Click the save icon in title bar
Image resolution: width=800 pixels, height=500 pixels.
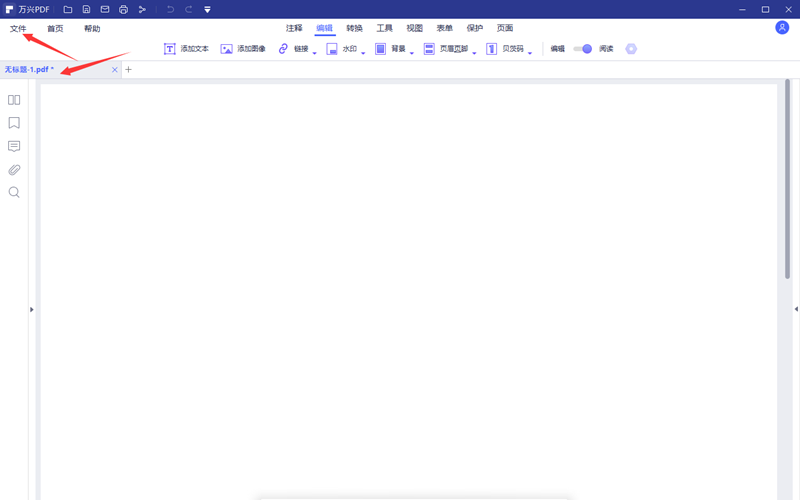(x=86, y=10)
